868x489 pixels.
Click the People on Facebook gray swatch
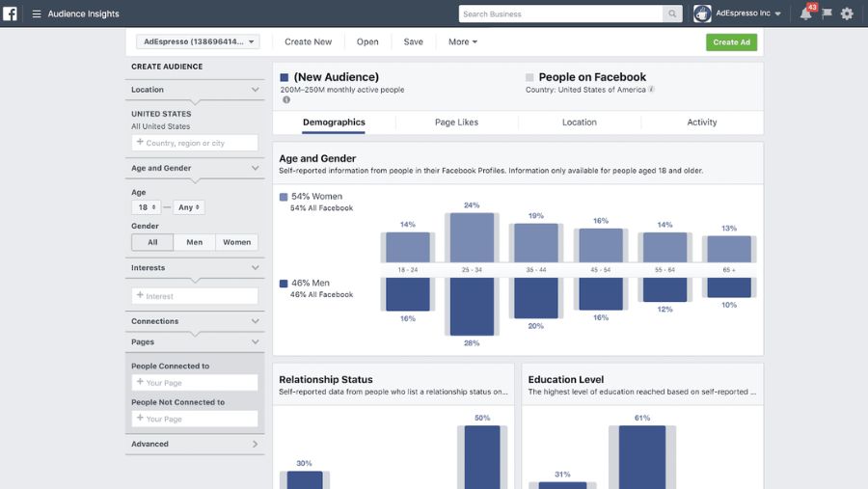(529, 77)
